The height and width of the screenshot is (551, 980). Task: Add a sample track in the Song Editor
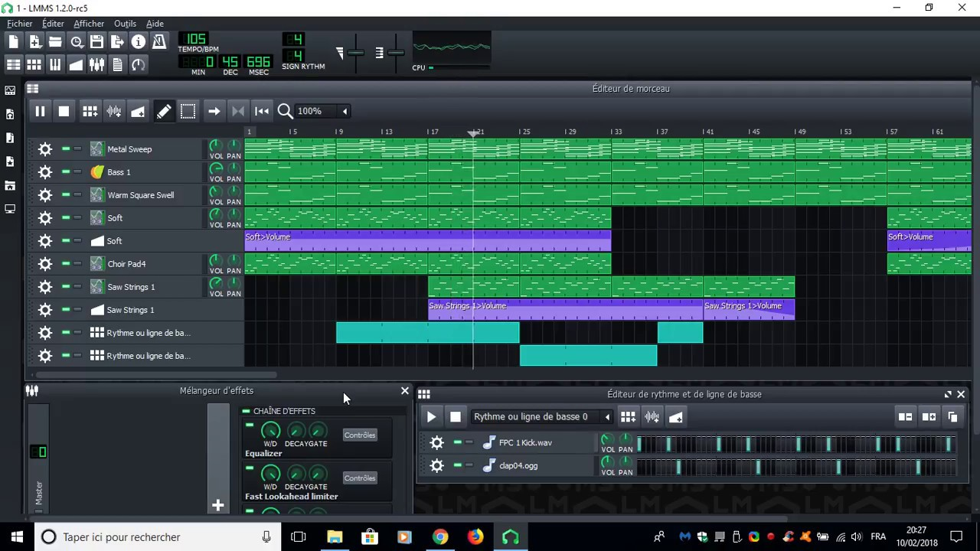click(x=113, y=112)
